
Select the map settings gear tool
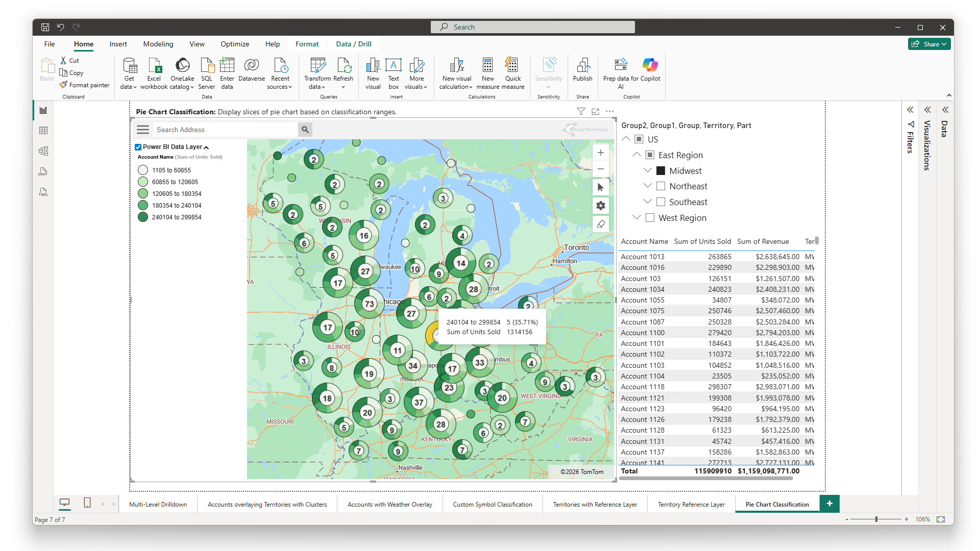pyautogui.click(x=600, y=206)
